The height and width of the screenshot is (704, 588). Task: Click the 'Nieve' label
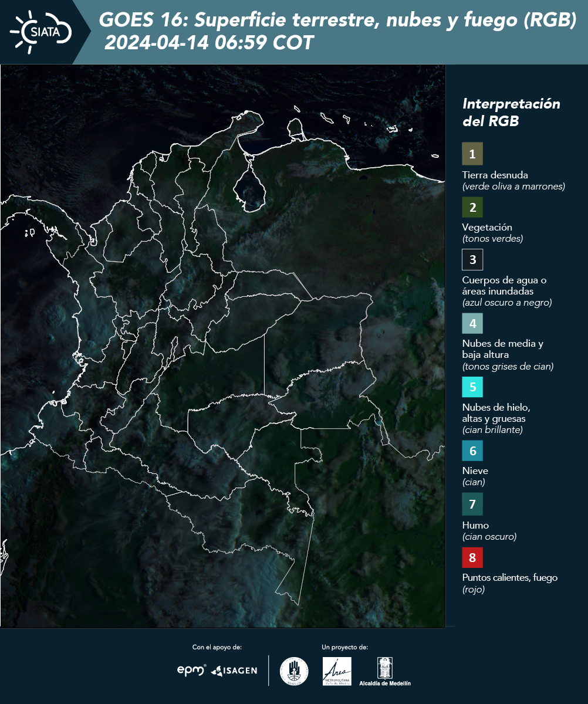[x=475, y=471]
